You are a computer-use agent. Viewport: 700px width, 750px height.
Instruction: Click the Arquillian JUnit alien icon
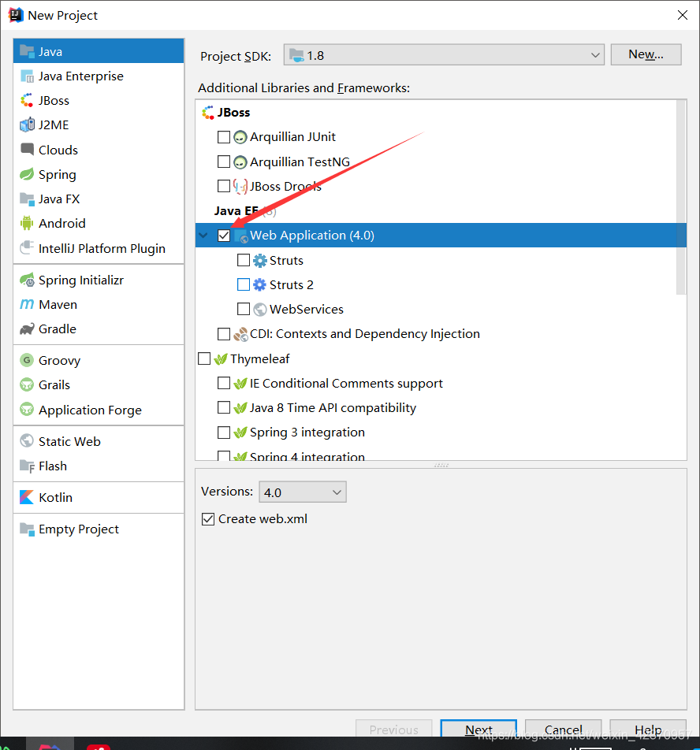coord(240,137)
